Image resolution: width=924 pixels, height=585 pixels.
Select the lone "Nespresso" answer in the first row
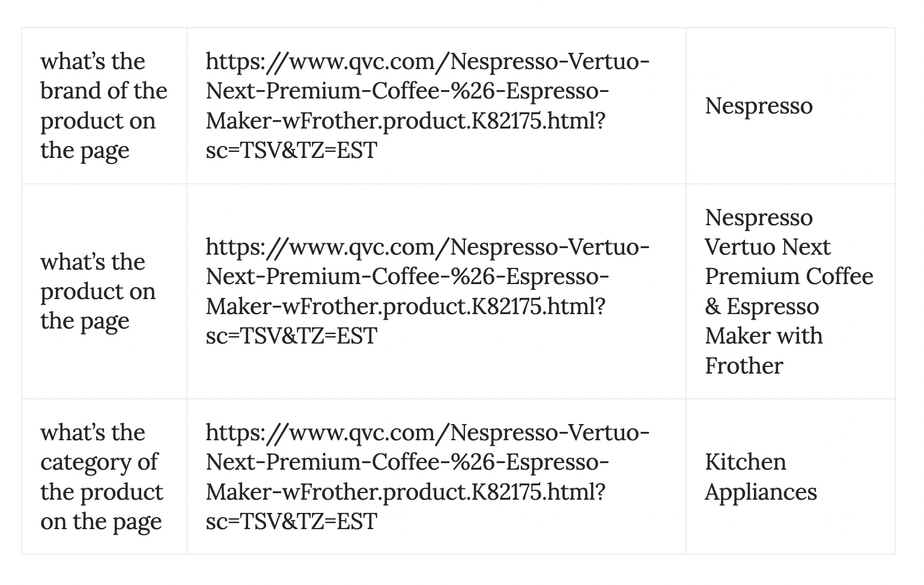[759, 106]
